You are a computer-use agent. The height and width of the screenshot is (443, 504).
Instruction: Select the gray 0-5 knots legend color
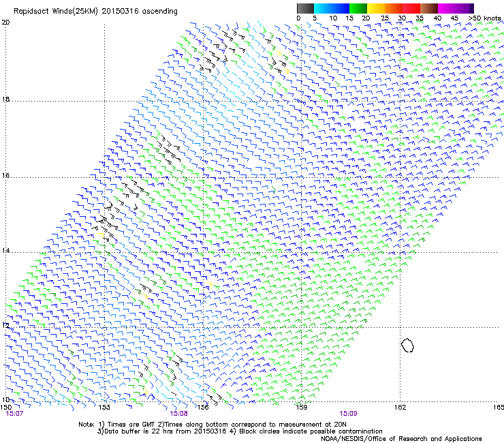tap(305, 8)
